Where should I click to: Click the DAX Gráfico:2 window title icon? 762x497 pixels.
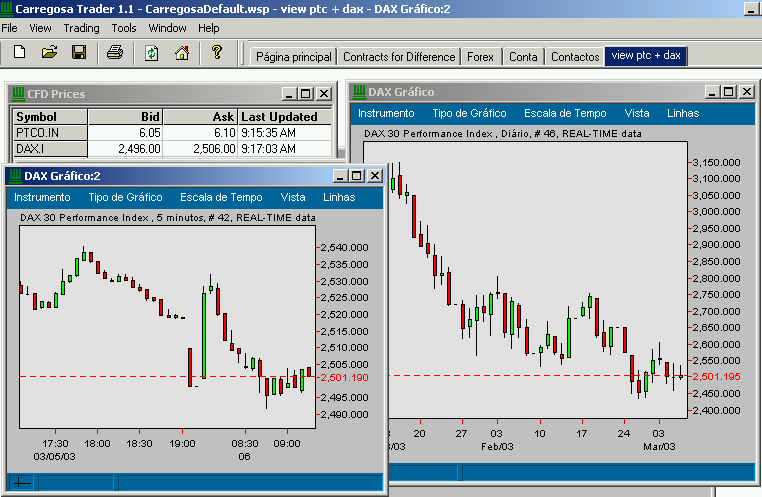pos(16,175)
